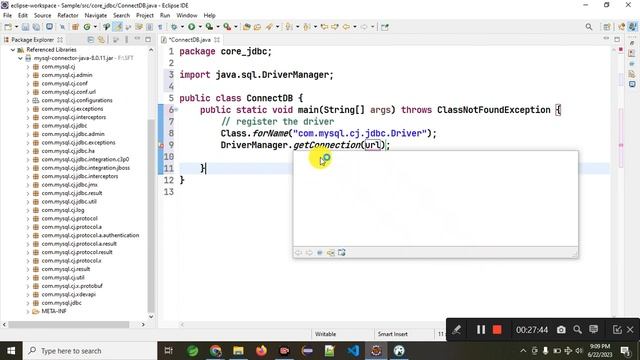
Task: Select the com.mysql.cj.x.protobuf package
Action: click(x=72, y=286)
